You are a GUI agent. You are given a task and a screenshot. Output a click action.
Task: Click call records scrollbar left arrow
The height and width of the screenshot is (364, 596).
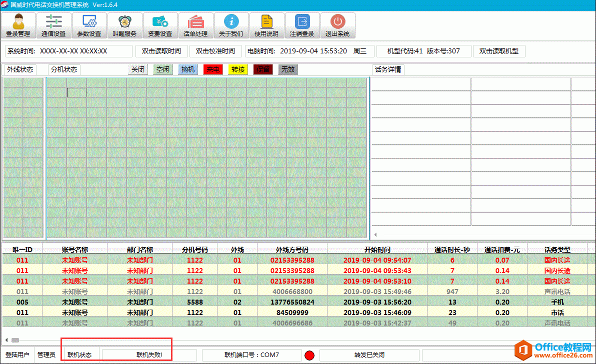point(6,340)
